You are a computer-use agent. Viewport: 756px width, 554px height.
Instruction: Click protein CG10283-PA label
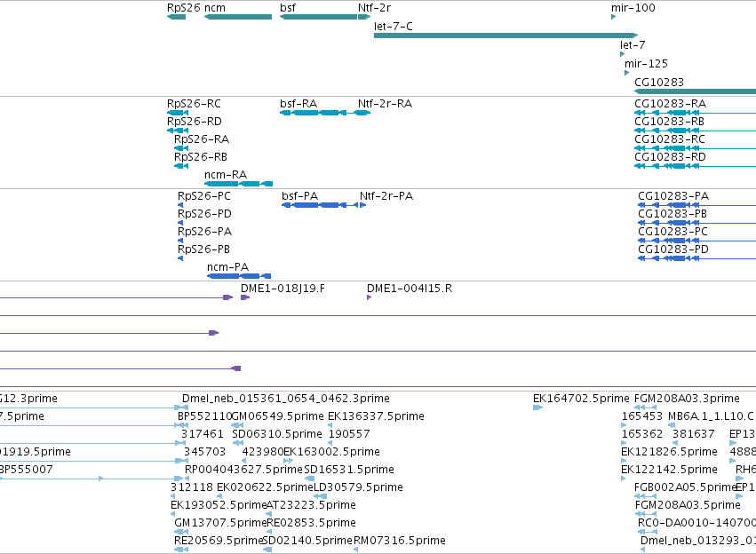(673, 196)
